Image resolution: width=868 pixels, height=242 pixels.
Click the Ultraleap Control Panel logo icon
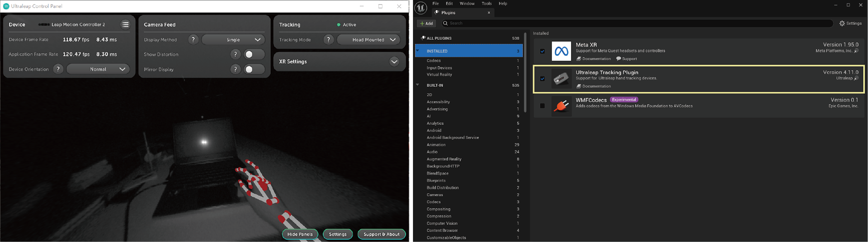pos(6,6)
